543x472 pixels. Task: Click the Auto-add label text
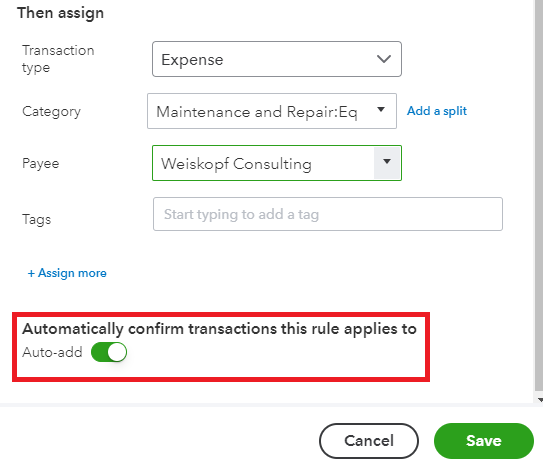pyautogui.click(x=52, y=352)
